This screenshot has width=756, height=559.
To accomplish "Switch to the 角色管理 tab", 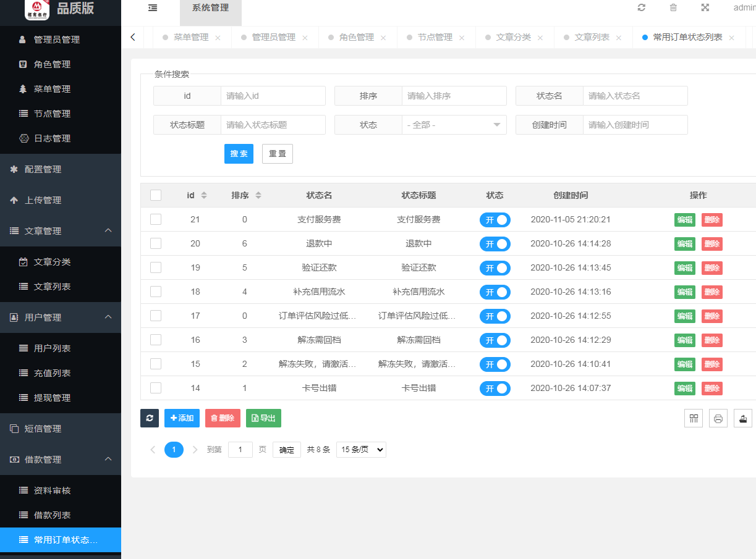I will tap(357, 37).
